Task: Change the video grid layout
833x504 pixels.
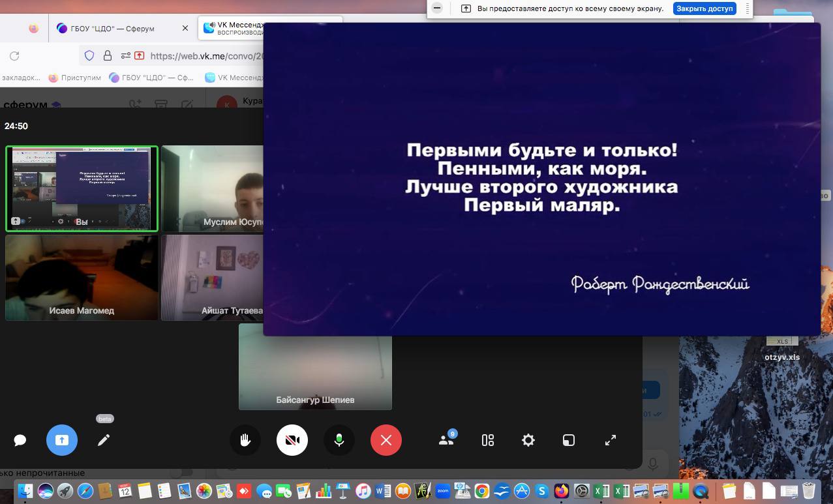Action: pos(488,440)
